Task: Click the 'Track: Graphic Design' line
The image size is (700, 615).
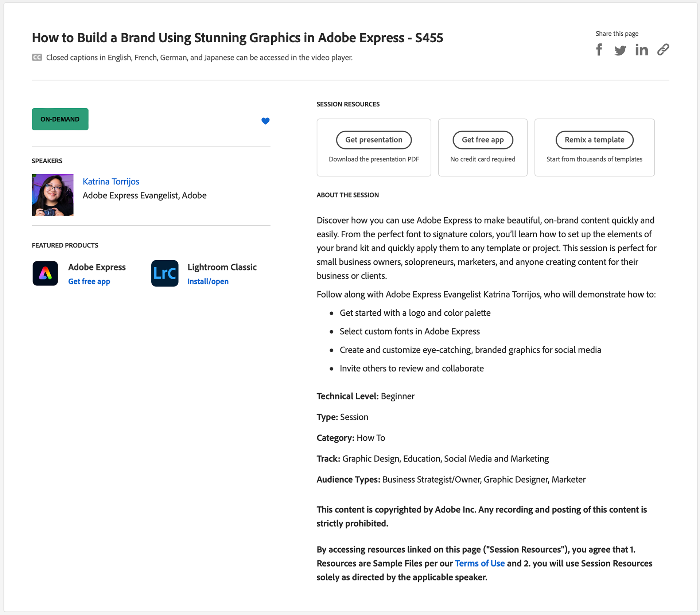Action: (x=432, y=459)
